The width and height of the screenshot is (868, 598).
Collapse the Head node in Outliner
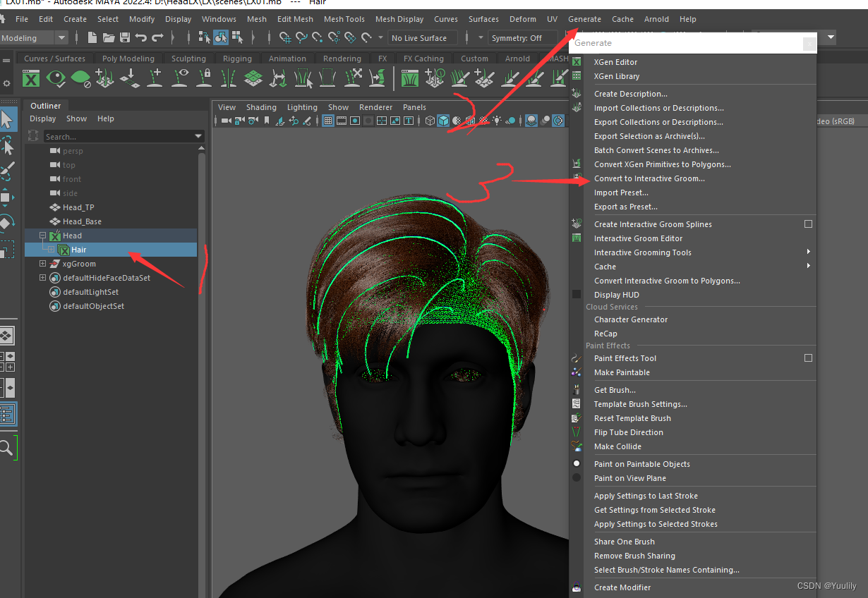tap(42, 236)
